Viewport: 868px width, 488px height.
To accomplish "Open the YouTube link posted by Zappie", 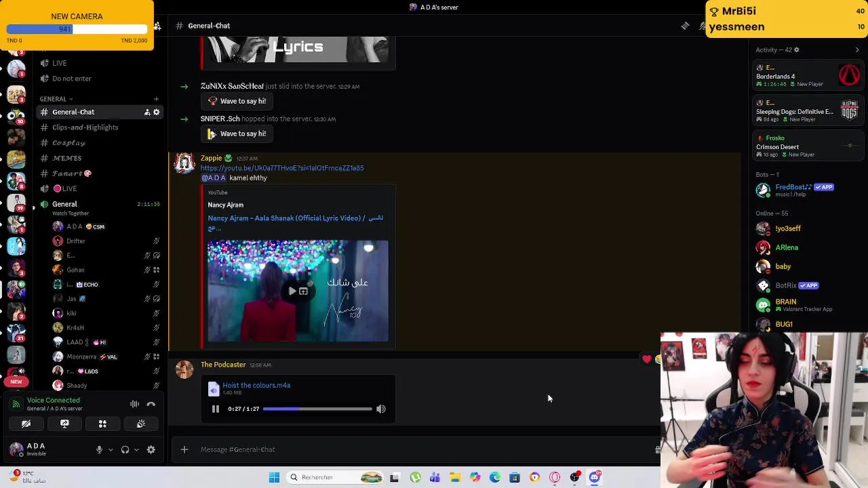I will [x=282, y=168].
